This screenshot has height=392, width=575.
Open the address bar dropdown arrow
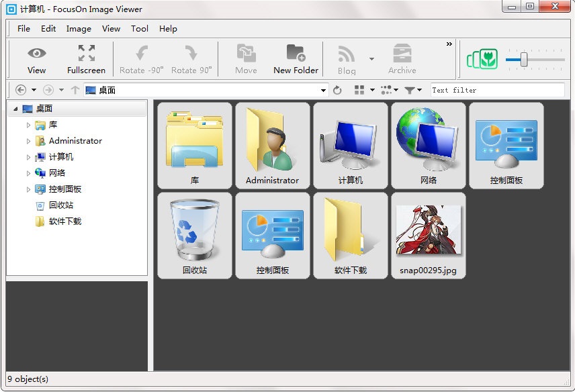[x=324, y=89]
